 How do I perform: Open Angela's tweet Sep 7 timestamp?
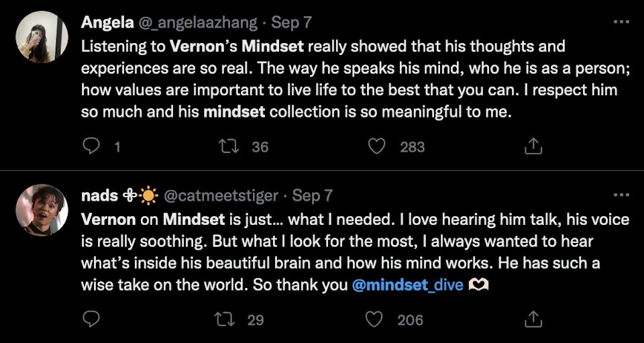pyautogui.click(x=292, y=22)
